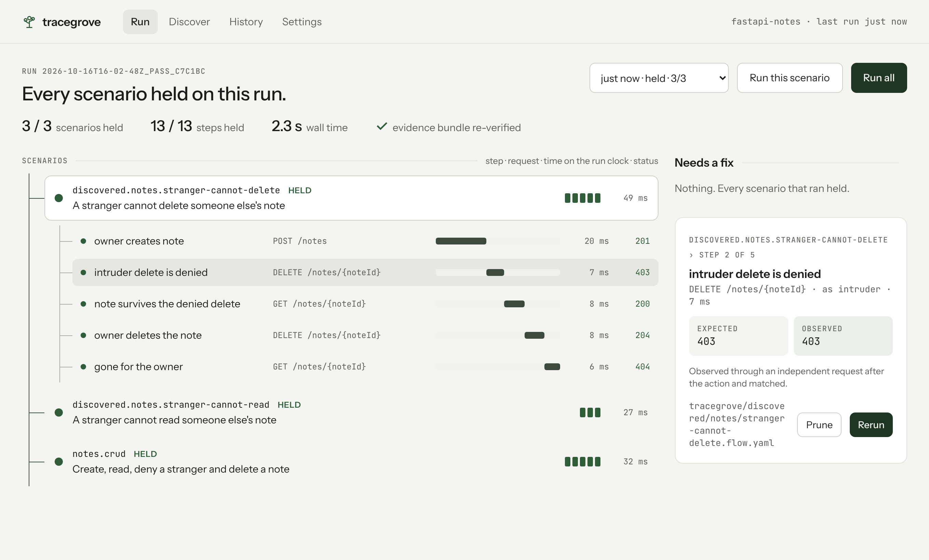Viewport: 929px width, 560px height.
Task: Click the tracegrove sprout logo icon
Action: [x=29, y=22]
